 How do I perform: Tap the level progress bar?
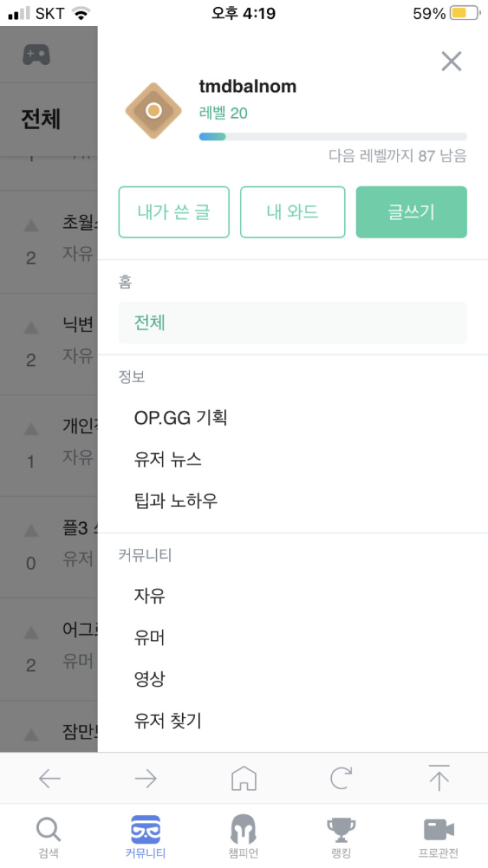tap(332, 137)
